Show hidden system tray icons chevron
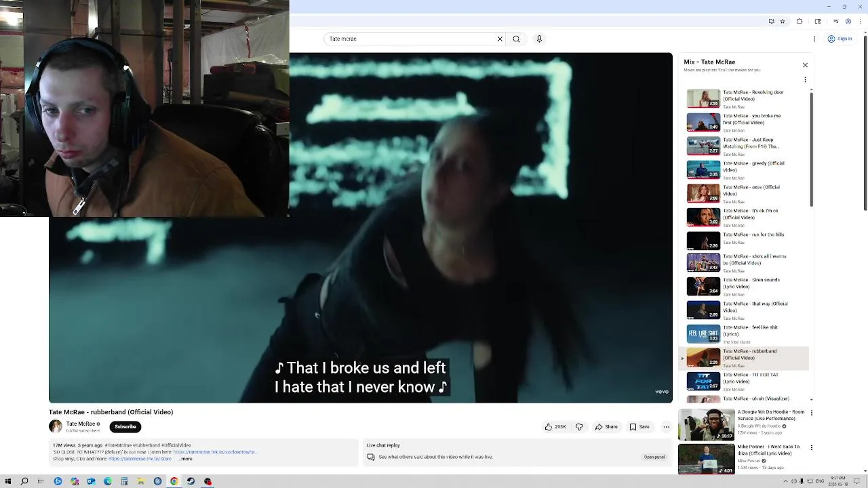868x488 pixels. point(785,481)
